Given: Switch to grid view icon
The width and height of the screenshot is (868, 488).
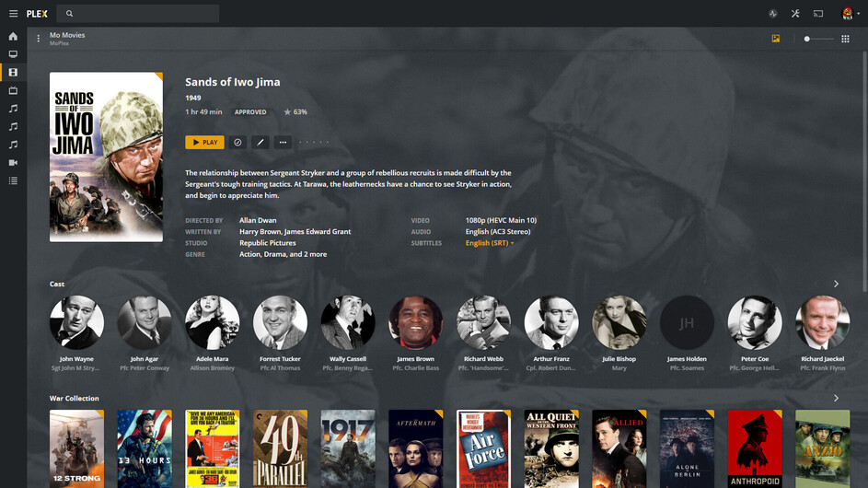Looking at the screenshot, I should pos(845,39).
